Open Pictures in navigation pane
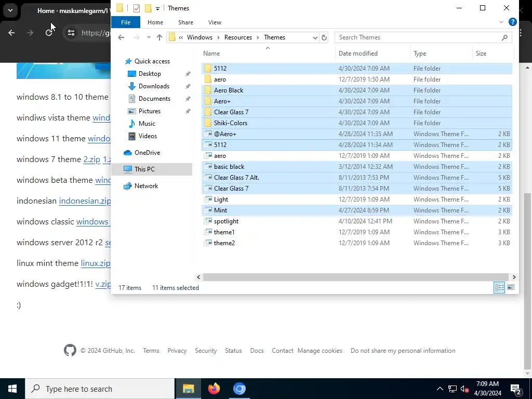 point(149,111)
